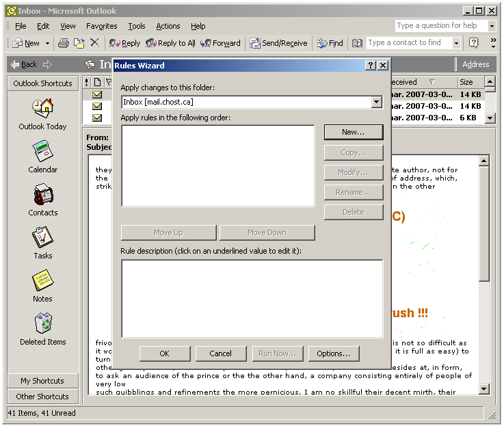Click Reply in the toolbar

click(x=124, y=43)
